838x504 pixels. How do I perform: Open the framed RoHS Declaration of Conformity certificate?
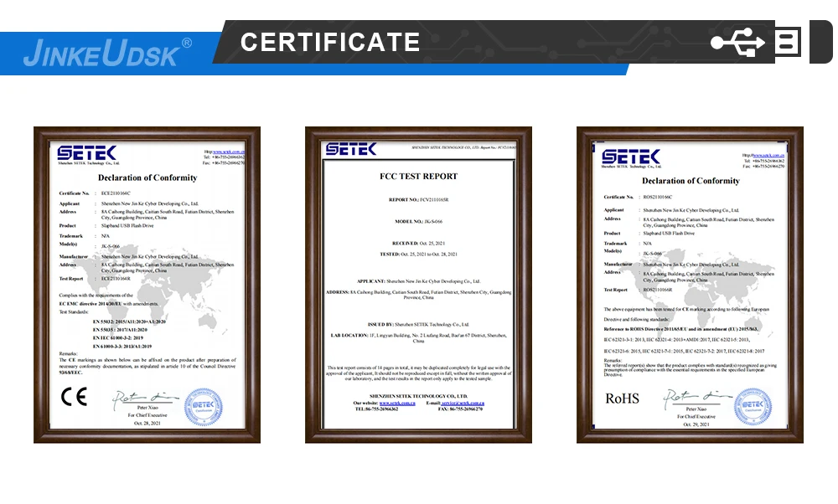click(690, 285)
